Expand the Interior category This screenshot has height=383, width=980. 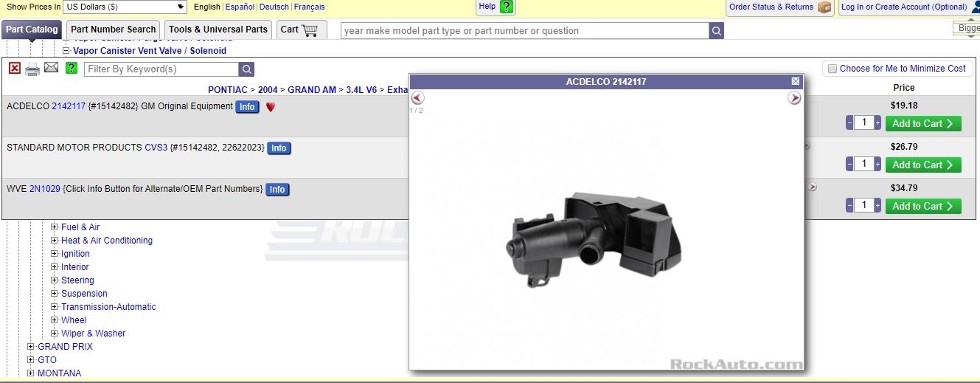click(55, 267)
